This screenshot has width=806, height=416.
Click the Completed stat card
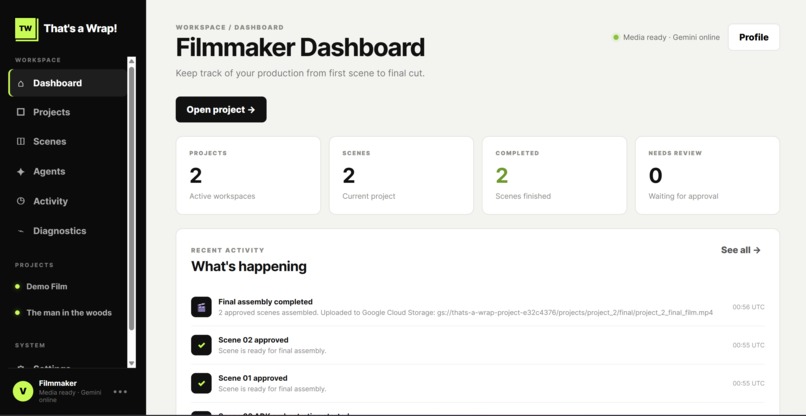[x=554, y=175]
